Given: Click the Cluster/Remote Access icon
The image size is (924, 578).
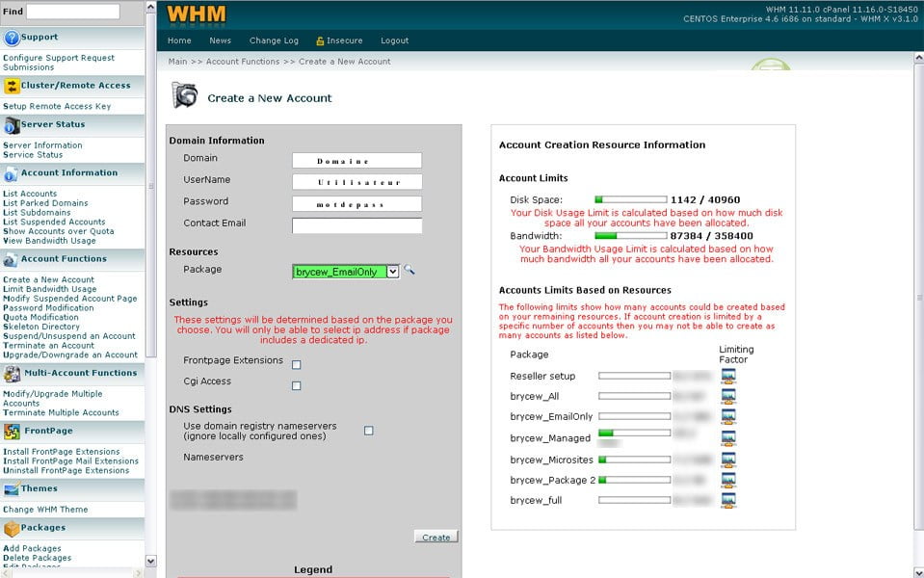Looking at the screenshot, I should click(x=12, y=86).
